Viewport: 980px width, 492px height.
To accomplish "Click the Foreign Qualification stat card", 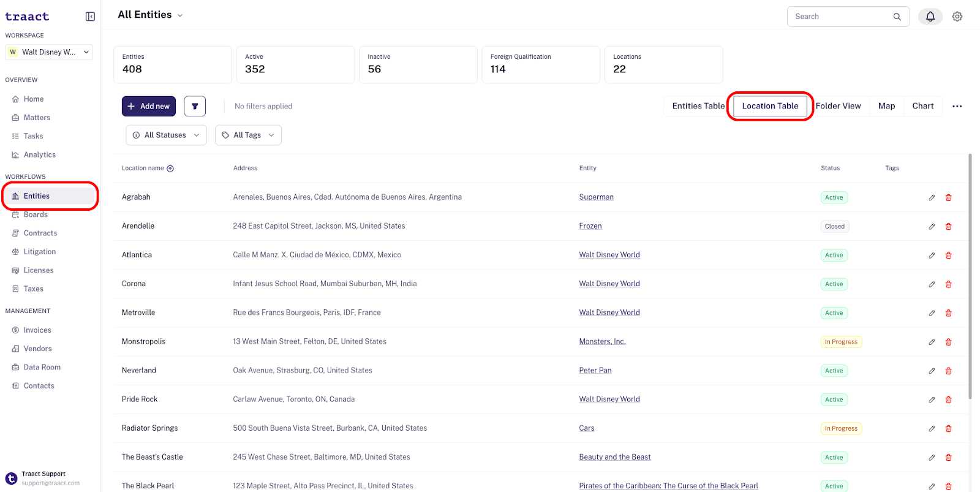I will (541, 64).
